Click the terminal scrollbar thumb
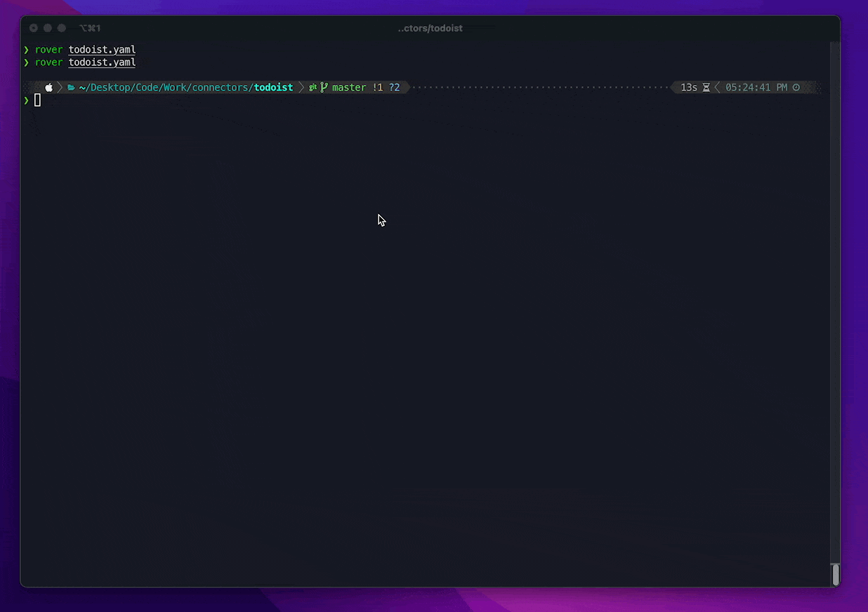 835,574
